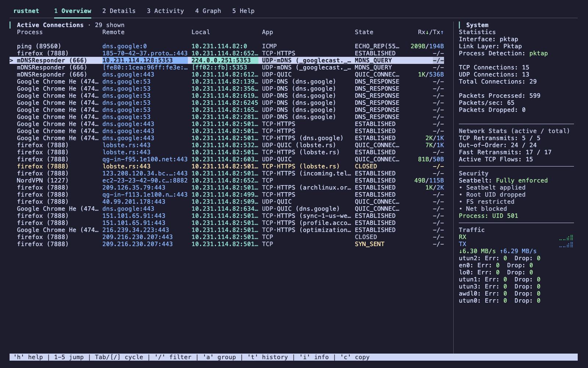588x368 pixels.
Task: Click the Active Connections panel title
Action: point(50,25)
